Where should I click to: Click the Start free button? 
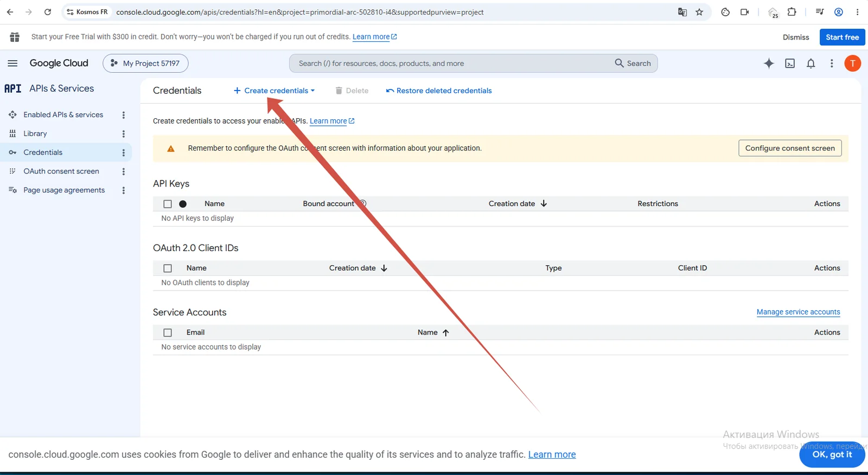(x=842, y=37)
